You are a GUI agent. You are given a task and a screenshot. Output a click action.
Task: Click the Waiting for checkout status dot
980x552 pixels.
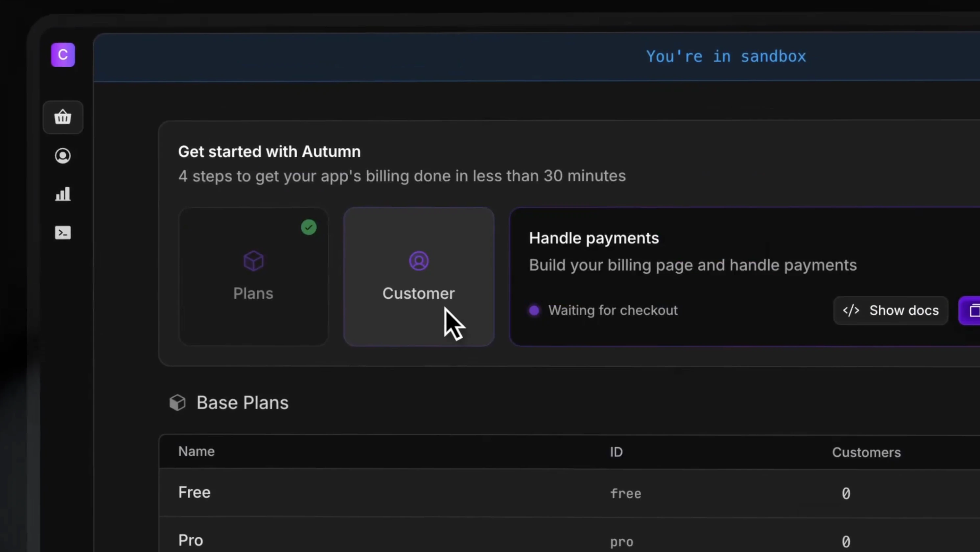(534, 310)
